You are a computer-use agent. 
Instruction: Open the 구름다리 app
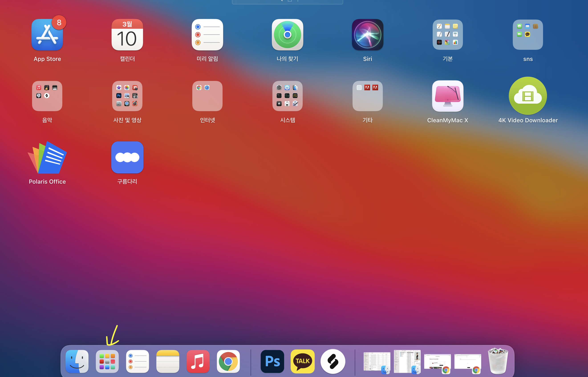(127, 157)
